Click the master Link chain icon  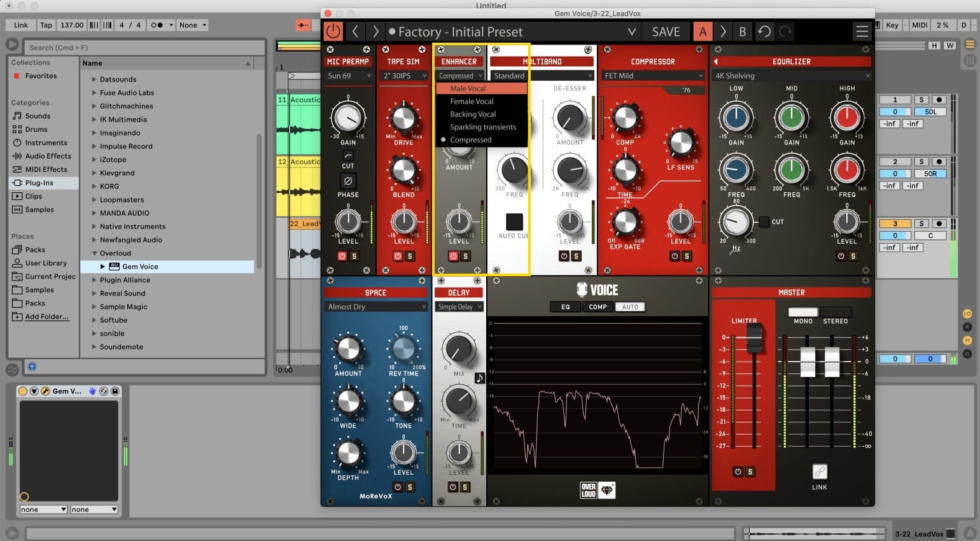[820, 472]
